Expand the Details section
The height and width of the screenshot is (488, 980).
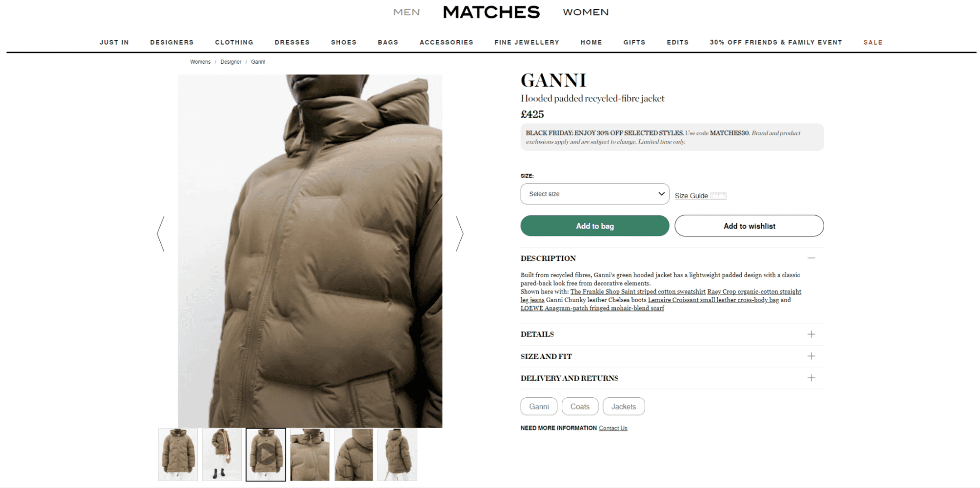672,334
